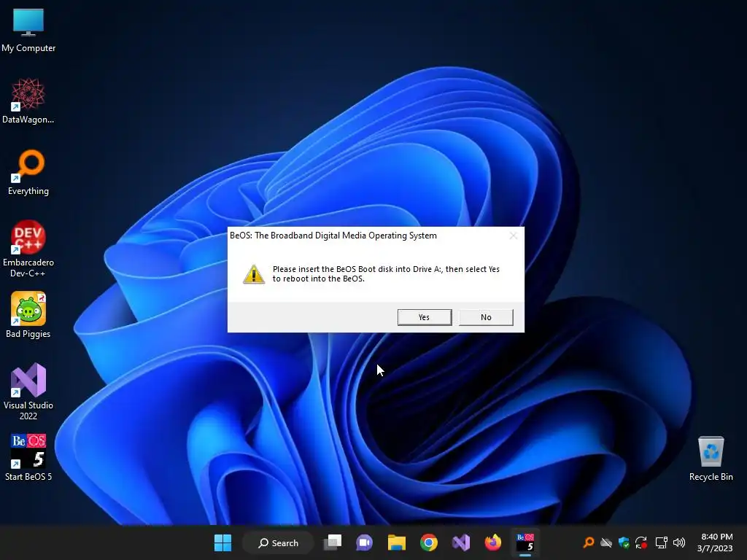Click the sync update tray icon
Viewport: 747px width, 560px height.
(641, 542)
